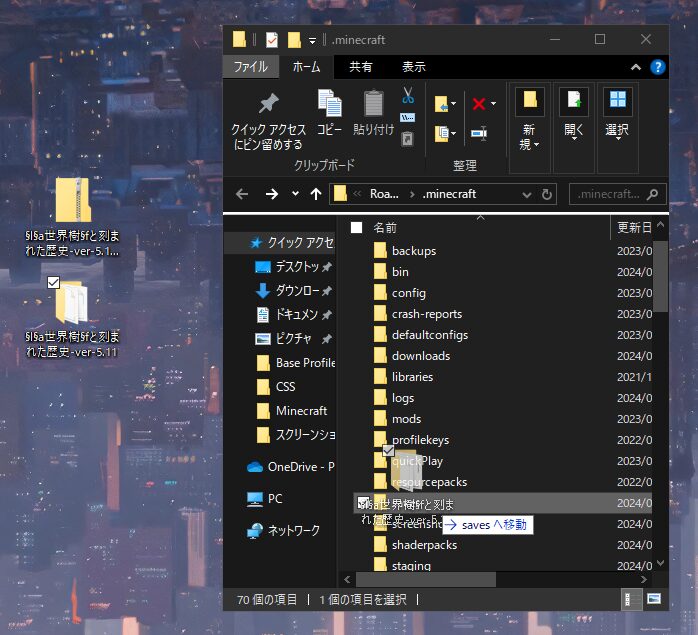This screenshot has height=635, width=698.
Task: Click the Up one level arrow
Action: pos(316,194)
